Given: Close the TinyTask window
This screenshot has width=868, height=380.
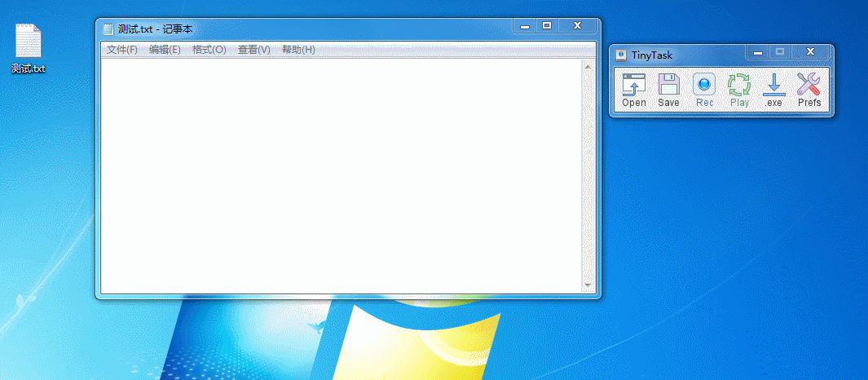Looking at the screenshot, I should (810, 52).
